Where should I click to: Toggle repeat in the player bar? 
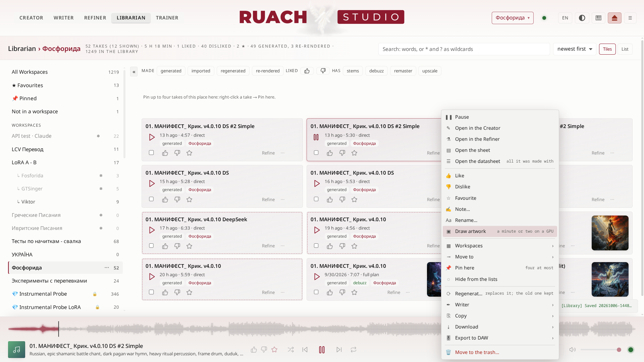click(354, 350)
